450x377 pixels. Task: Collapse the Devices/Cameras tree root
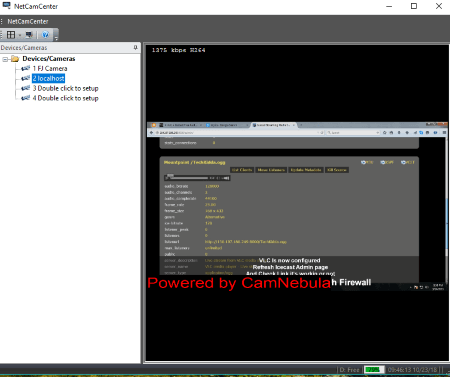5,59
